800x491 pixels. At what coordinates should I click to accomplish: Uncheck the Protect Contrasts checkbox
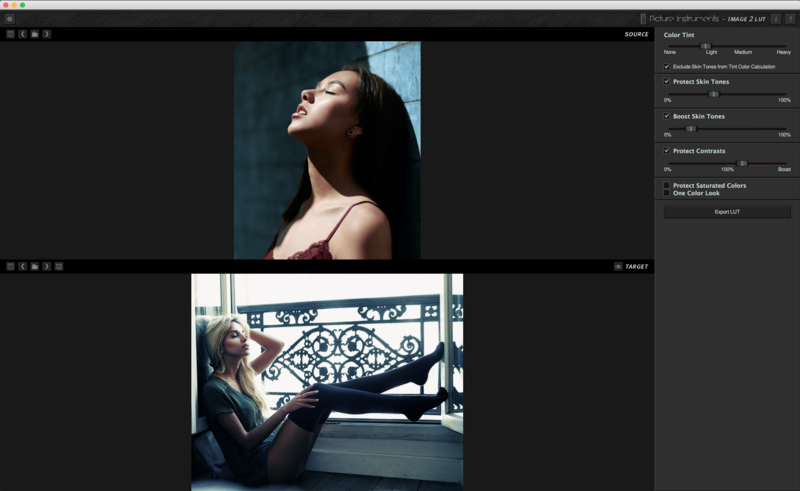pyautogui.click(x=666, y=151)
